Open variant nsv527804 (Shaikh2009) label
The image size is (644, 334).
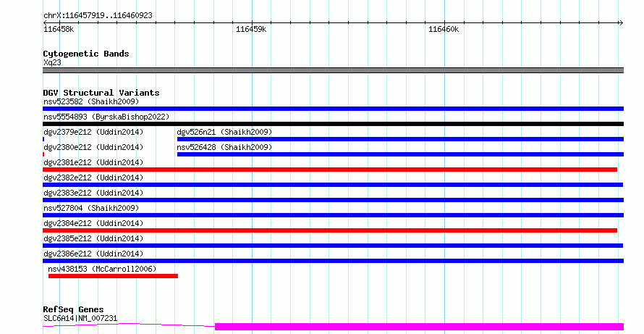pyautogui.click(x=91, y=208)
